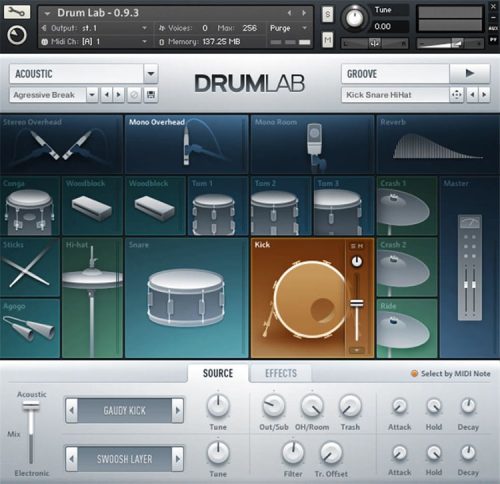Toggle Select by MIDI Note option

click(451, 374)
